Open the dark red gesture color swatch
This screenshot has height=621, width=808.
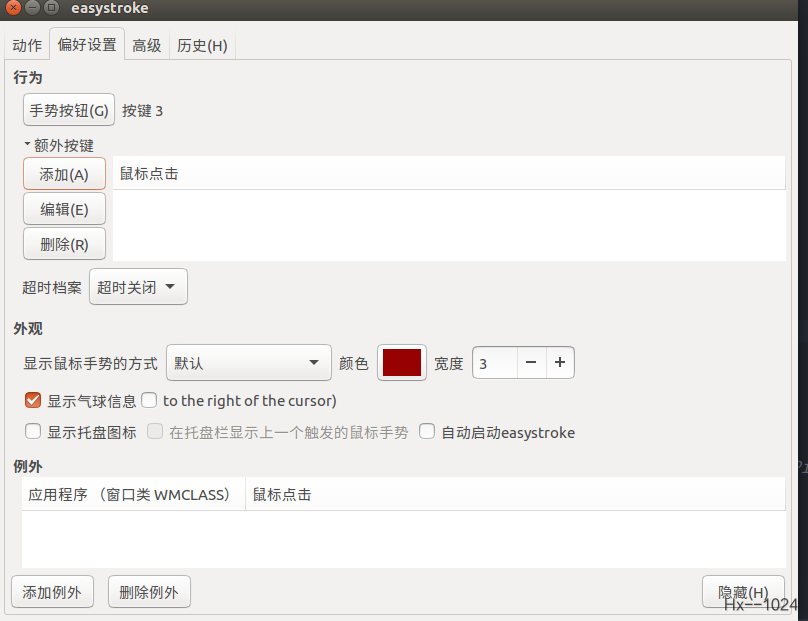[402, 363]
